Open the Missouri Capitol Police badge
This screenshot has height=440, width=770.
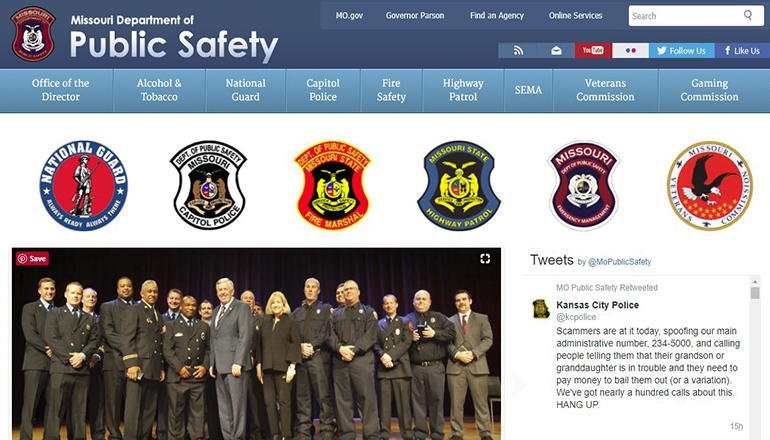tap(208, 185)
